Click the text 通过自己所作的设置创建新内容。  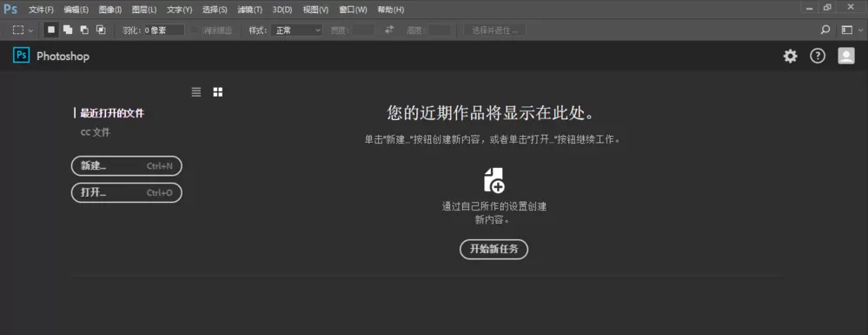pyautogui.click(x=494, y=213)
